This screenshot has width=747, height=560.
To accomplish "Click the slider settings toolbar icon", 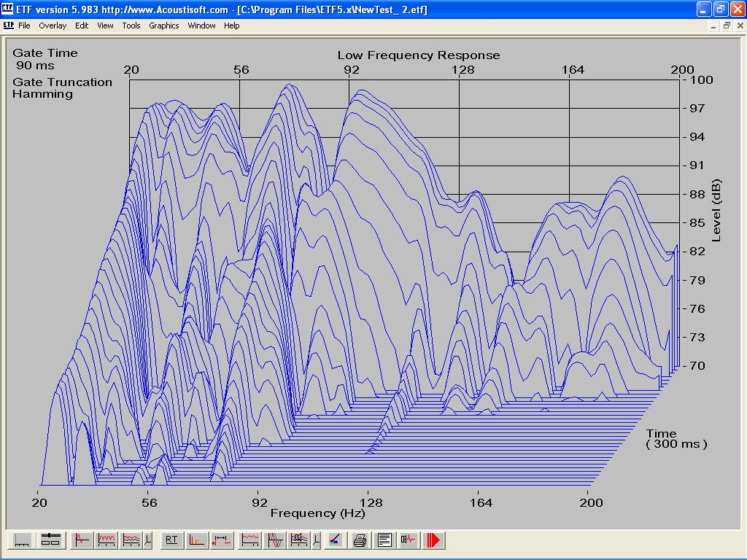I will (x=50, y=540).
